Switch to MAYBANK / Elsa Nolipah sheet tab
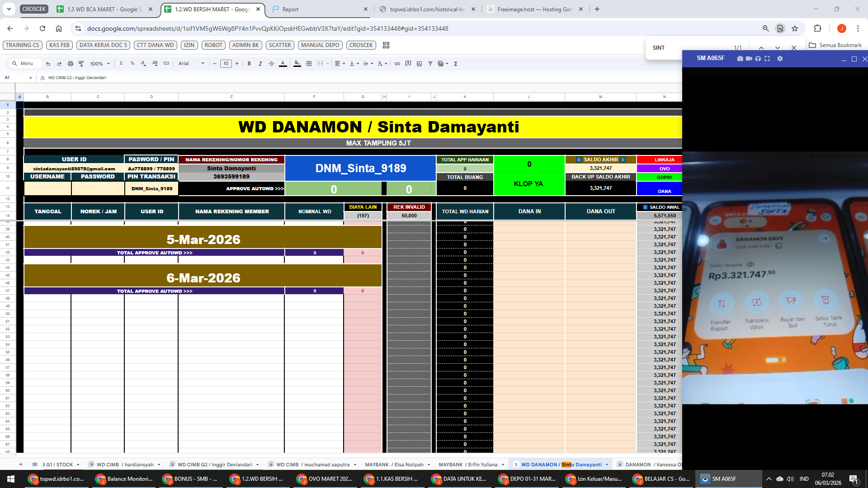 394,465
